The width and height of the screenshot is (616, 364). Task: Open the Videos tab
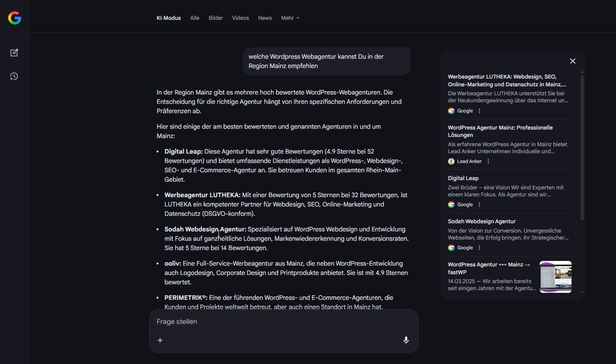[240, 18]
